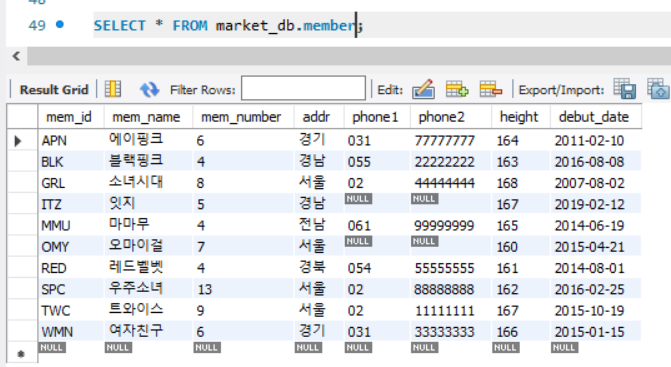Select NULL phone1 cell in ITZ row
Image resolution: width=671 pixels, height=367 pixels.
point(377,204)
